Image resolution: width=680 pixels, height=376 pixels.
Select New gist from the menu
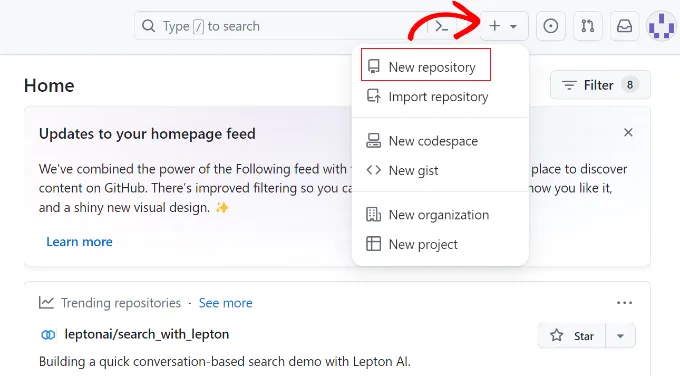tap(440, 170)
